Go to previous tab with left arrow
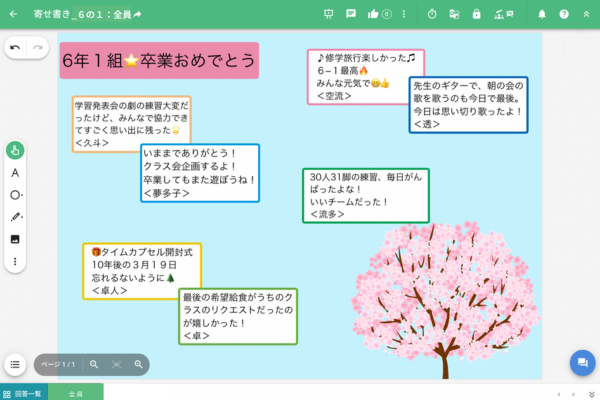 click(x=559, y=394)
